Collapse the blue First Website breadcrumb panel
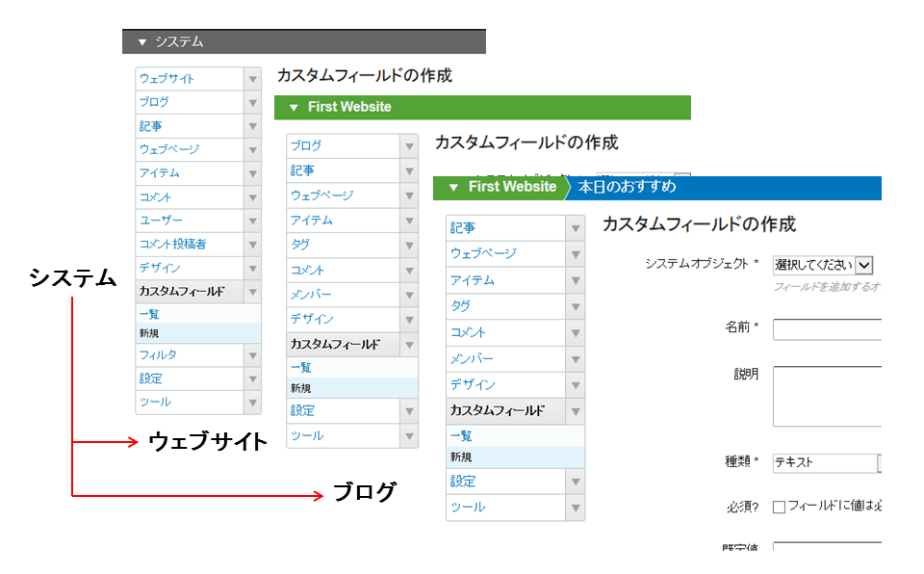Screen dimensions: 924x574 (452, 188)
